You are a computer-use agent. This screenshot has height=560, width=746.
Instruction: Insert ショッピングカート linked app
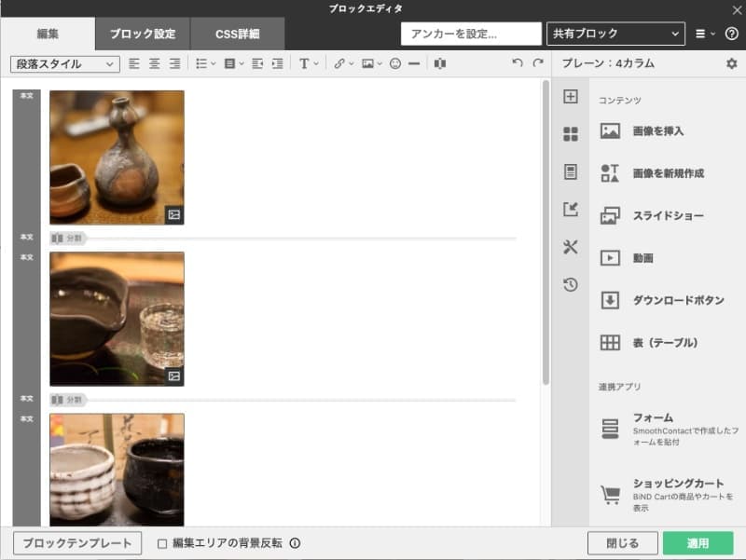click(x=667, y=496)
